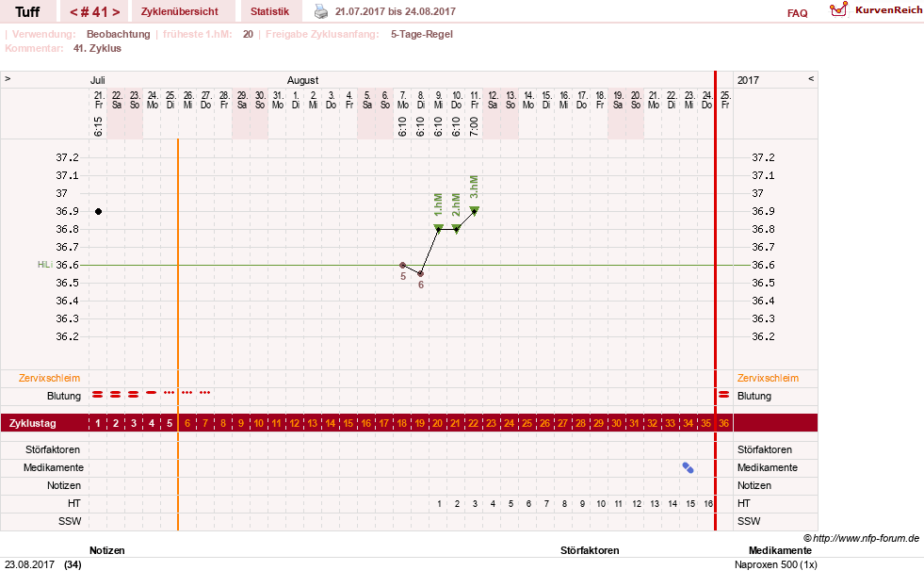Click the Zyklustag row header

[32, 423]
